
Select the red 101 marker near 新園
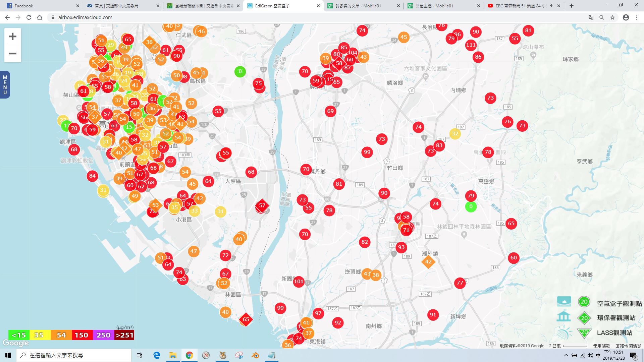[299, 281]
